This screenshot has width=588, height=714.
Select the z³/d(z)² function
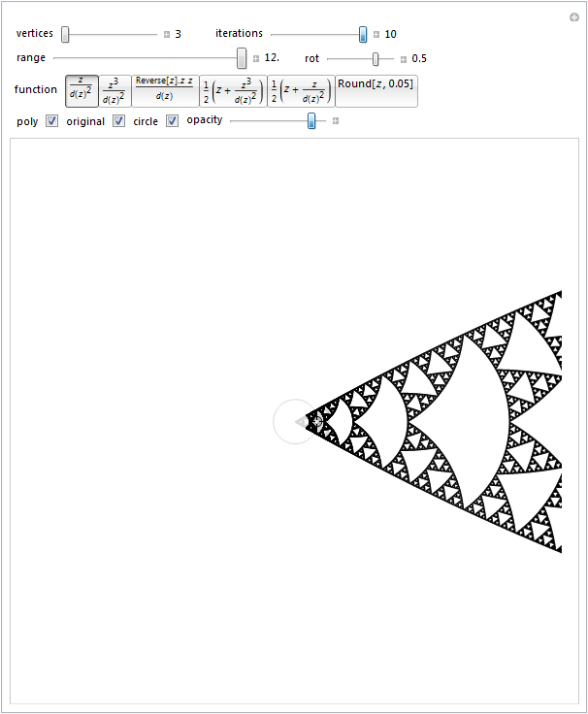click(x=114, y=90)
